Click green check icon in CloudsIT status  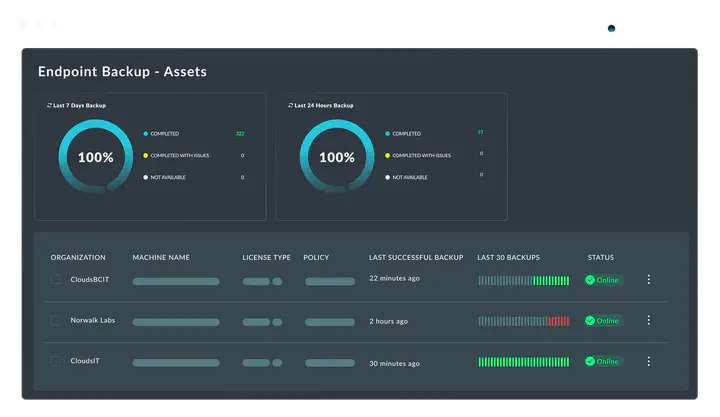point(590,361)
